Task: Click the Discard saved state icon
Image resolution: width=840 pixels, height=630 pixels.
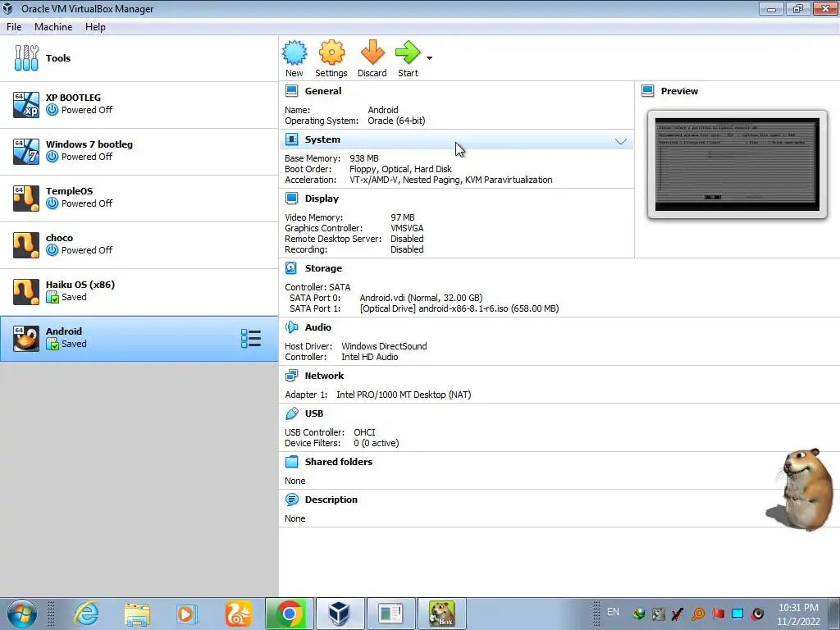Action: [x=372, y=53]
